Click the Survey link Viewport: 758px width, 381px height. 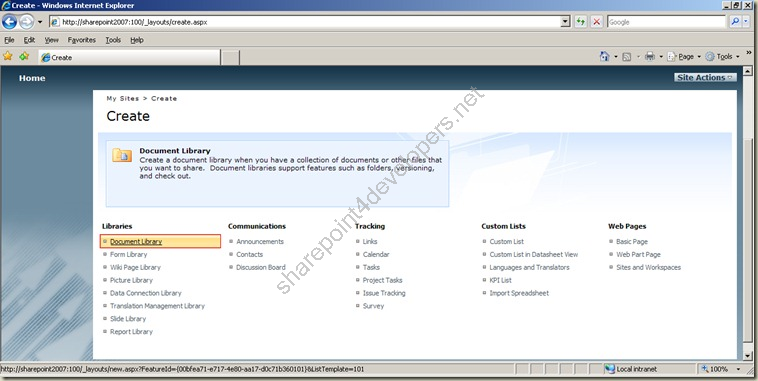[x=373, y=306]
